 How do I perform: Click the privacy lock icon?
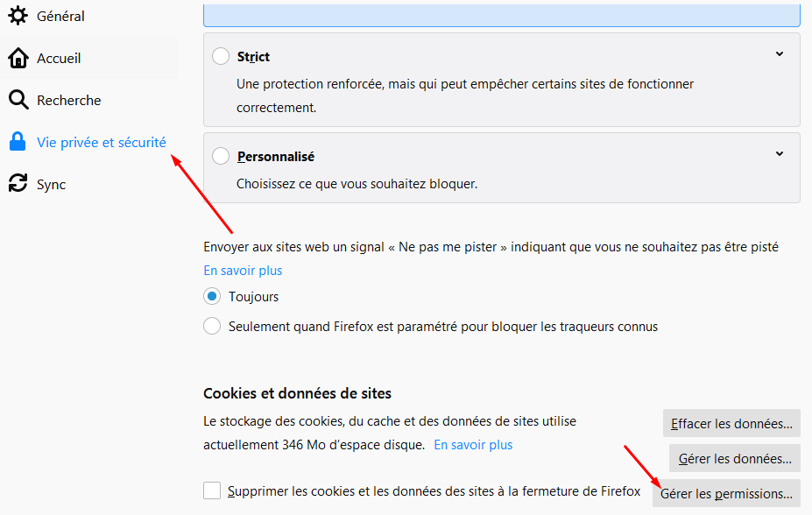click(x=18, y=142)
